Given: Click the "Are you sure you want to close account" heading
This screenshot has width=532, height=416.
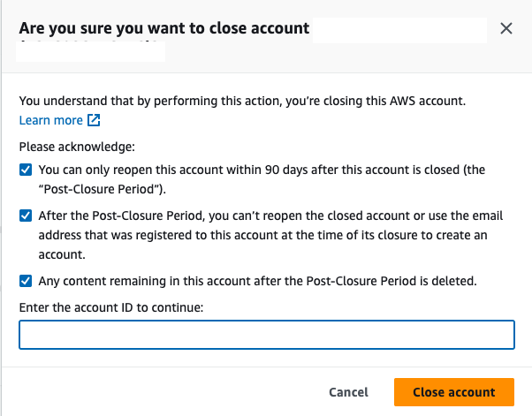Looking at the screenshot, I should pos(163,28).
